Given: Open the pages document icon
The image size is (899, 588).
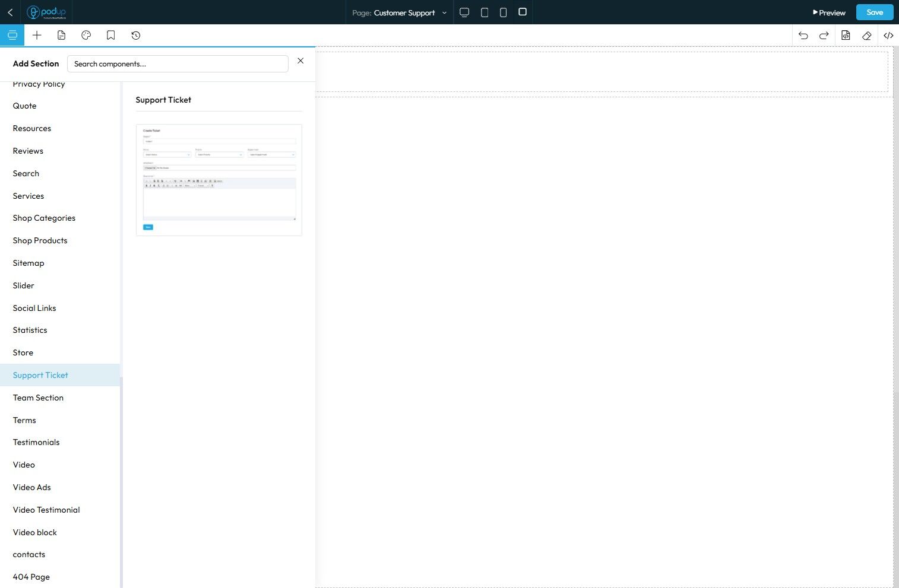Looking at the screenshot, I should 61,36.
